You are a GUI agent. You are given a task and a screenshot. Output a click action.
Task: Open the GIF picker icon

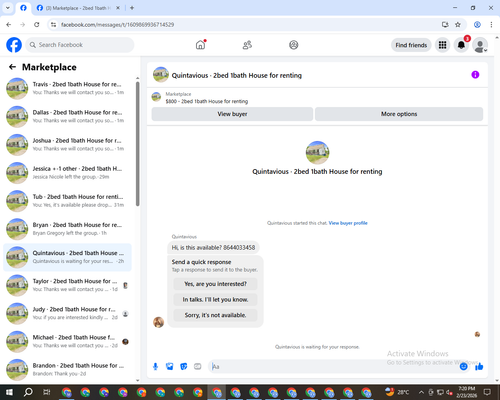pos(198,367)
